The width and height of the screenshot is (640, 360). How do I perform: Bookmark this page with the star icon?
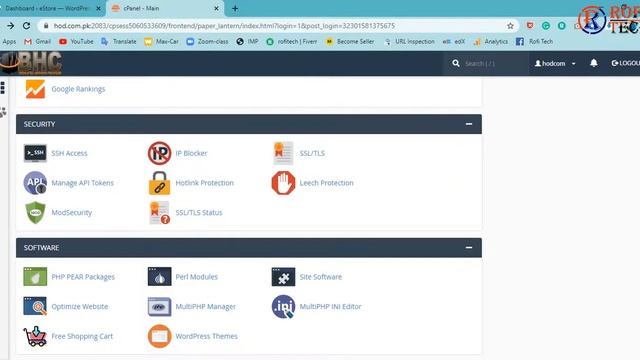(510, 26)
